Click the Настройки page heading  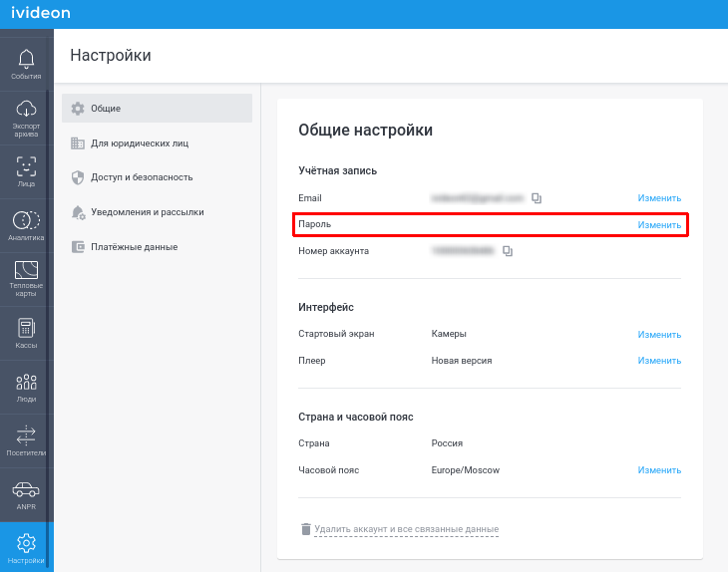[111, 55]
